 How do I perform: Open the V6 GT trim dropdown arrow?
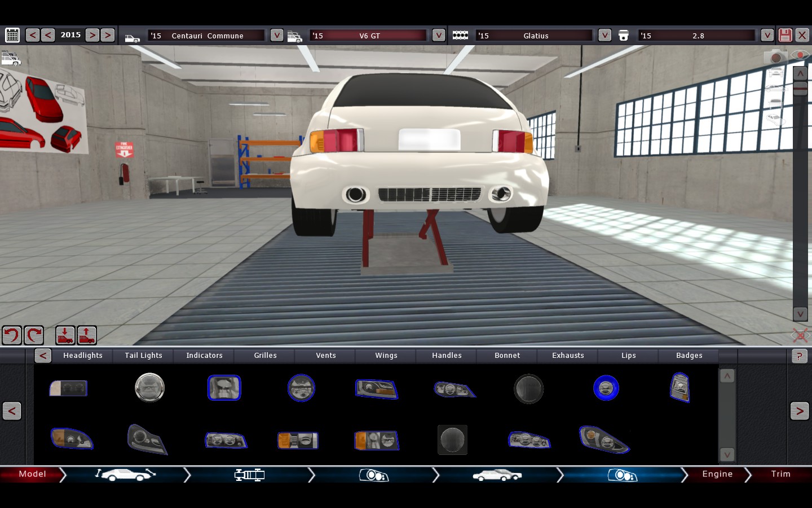[x=439, y=35]
